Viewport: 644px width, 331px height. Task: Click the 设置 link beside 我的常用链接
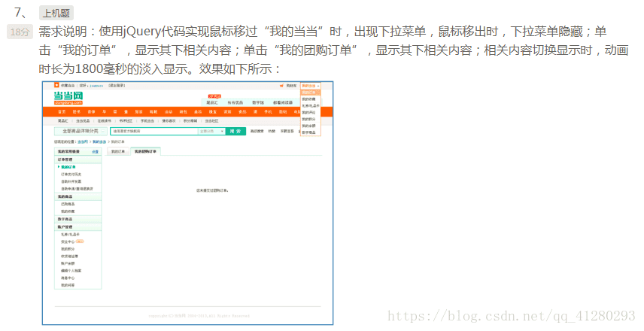coord(95,151)
